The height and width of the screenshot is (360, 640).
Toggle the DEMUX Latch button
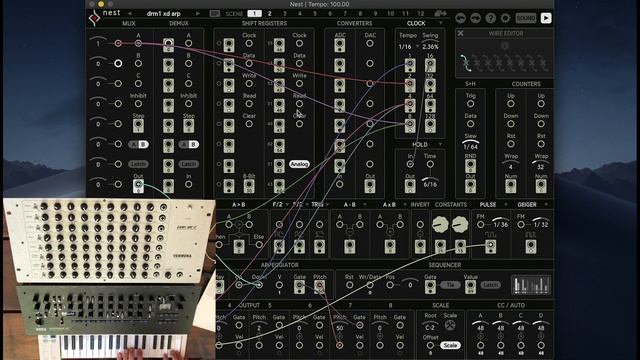click(189, 164)
